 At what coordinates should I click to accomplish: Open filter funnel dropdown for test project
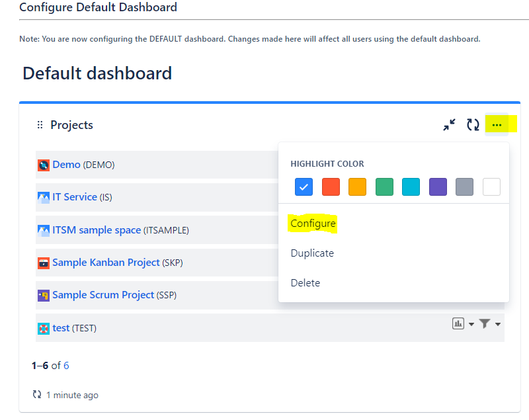coord(489,324)
